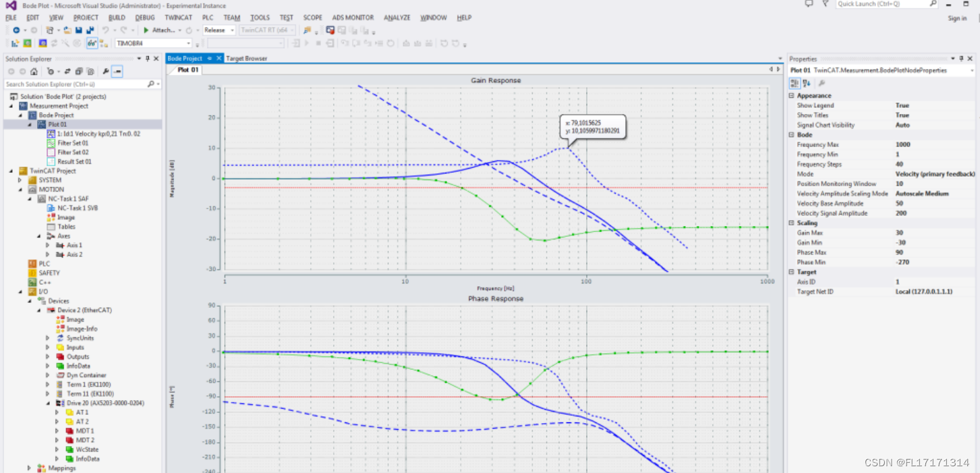Click the Mode Velocity (primary feedback) value
The height and width of the screenshot is (473, 980).
click(935, 174)
